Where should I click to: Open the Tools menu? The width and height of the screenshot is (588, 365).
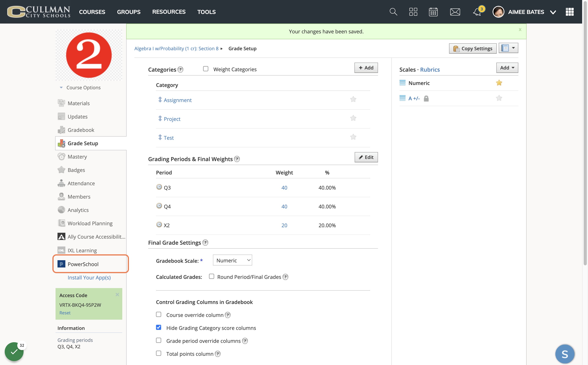[x=206, y=12]
